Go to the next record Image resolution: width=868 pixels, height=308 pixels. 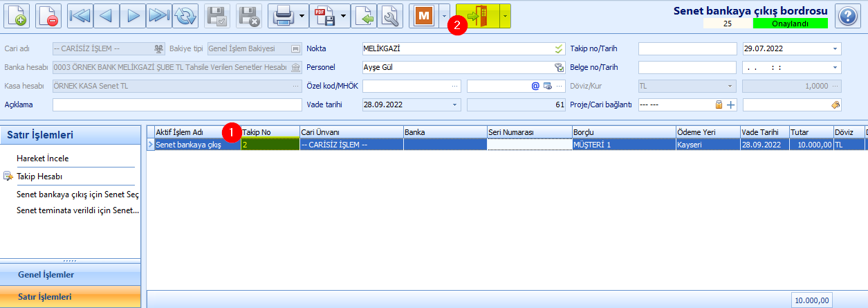tap(133, 15)
